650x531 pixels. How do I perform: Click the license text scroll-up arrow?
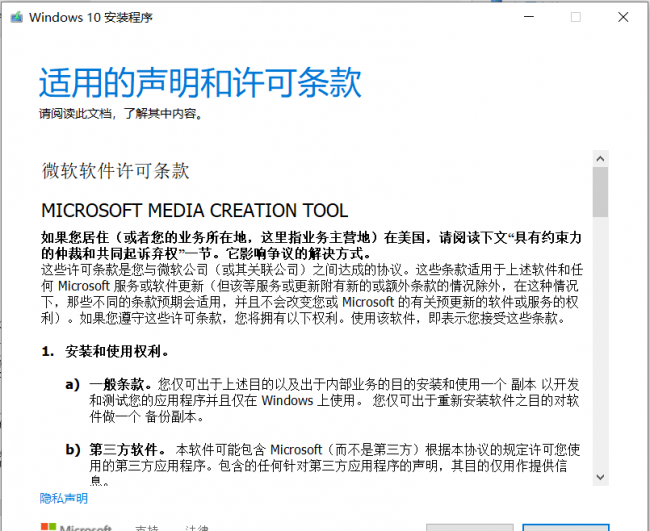click(x=600, y=159)
